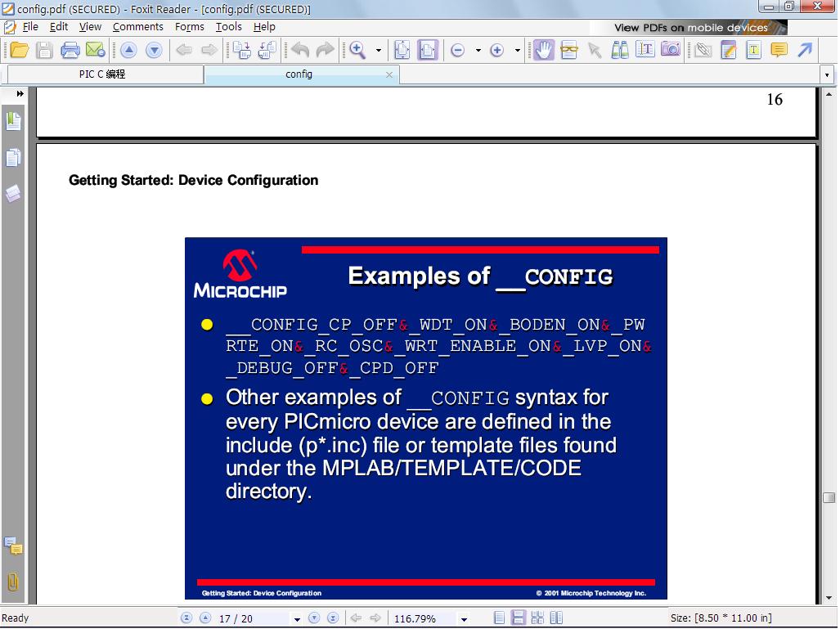Open the Zoom tool dropdown arrow
Screen dimensions: 840x629
click(379, 51)
